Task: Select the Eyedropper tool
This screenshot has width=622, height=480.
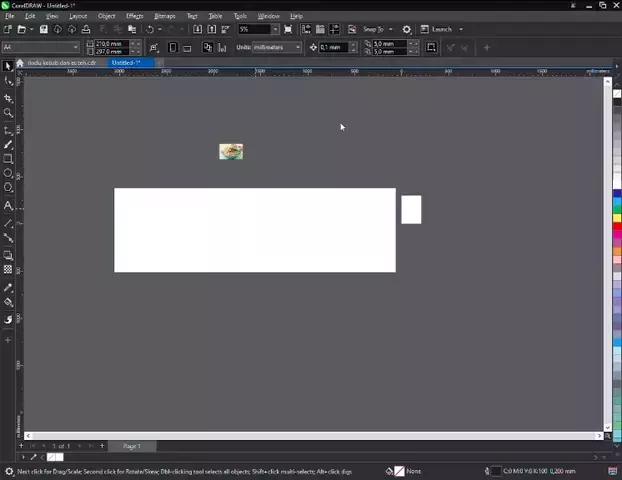Action: tap(8, 288)
